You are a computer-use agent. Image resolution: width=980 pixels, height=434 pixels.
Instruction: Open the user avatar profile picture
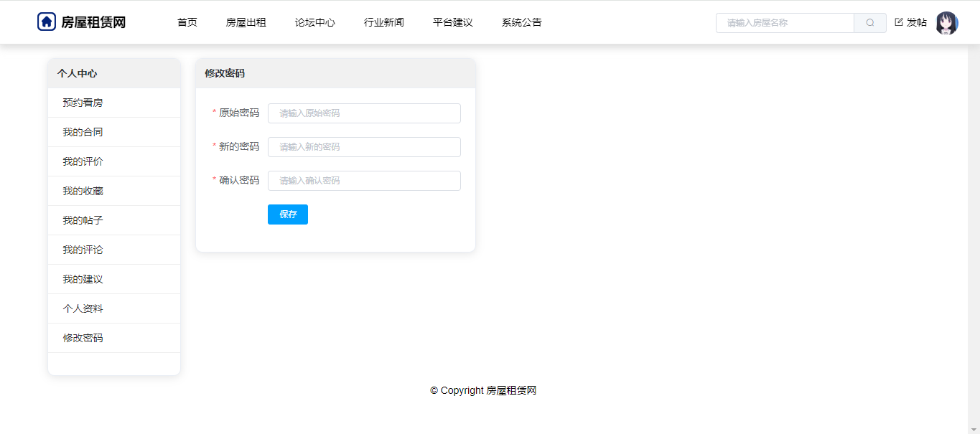(x=947, y=23)
